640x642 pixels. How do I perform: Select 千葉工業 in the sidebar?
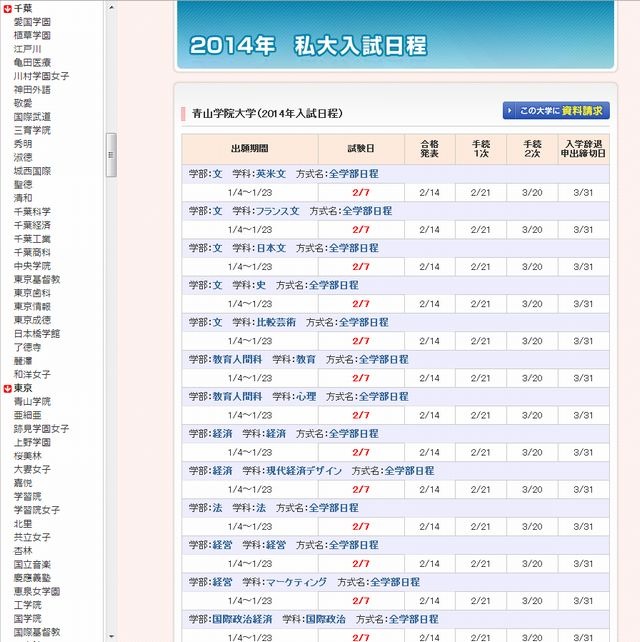pyautogui.click(x=32, y=239)
